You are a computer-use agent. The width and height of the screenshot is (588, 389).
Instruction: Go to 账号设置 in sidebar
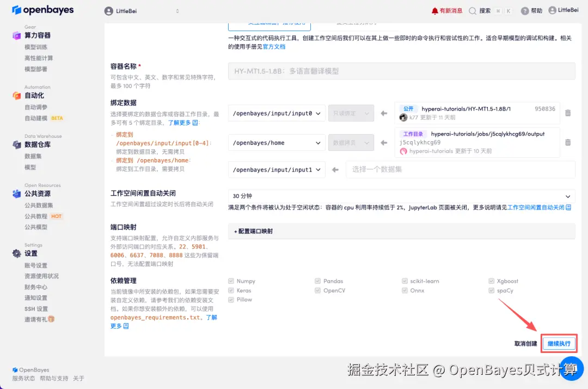pyautogui.click(x=36, y=265)
